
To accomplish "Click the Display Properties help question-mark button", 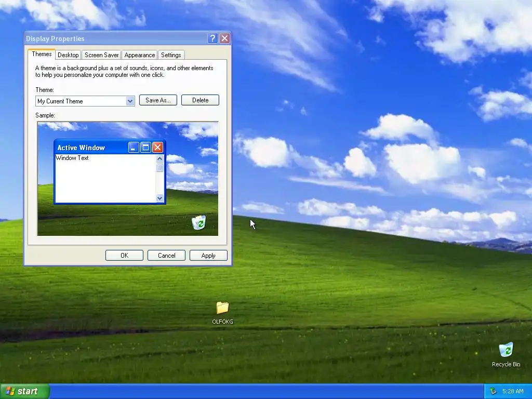I will (212, 38).
